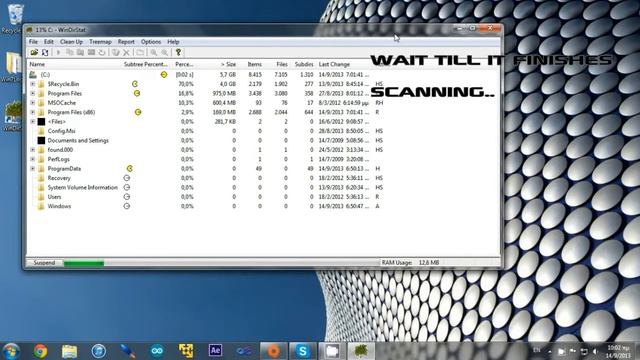Click the Suspend scan button
640x360 pixels.
(x=44, y=263)
